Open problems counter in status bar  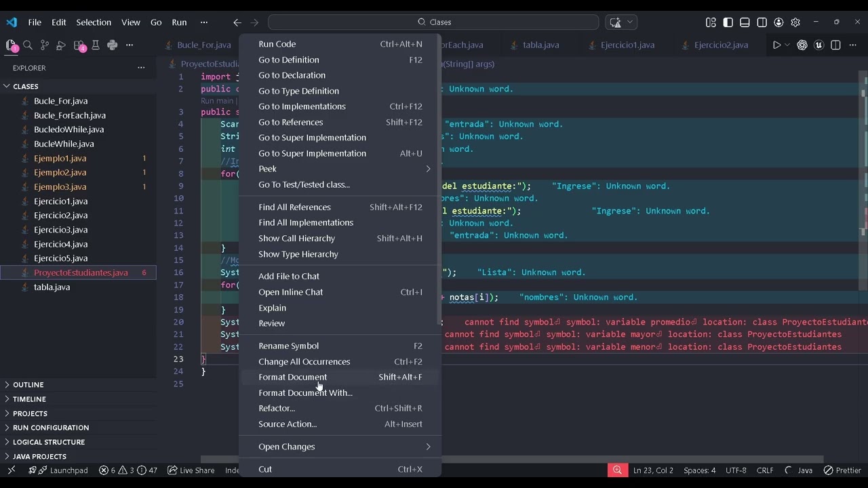[127, 470]
